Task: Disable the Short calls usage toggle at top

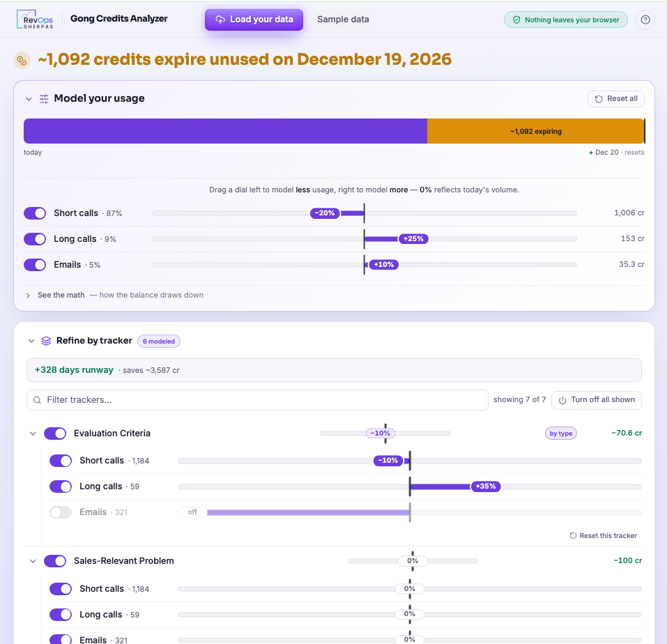Action: (x=35, y=213)
